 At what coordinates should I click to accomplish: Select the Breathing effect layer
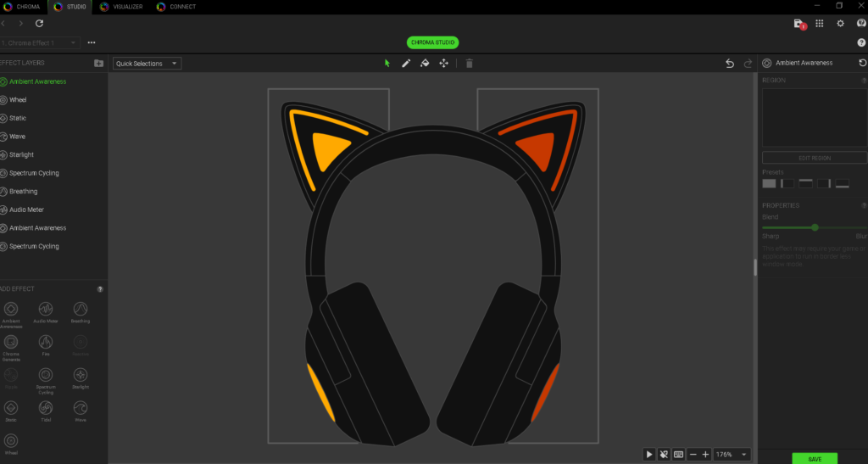pyautogui.click(x=53, y=191)
